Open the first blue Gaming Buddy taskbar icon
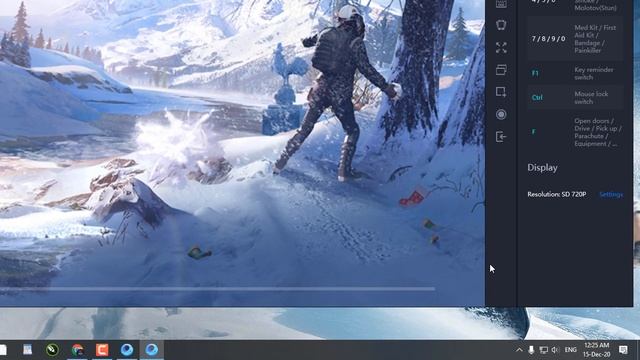Image resolution: width=640 pixels, height=360 pixels. [127, 350]
